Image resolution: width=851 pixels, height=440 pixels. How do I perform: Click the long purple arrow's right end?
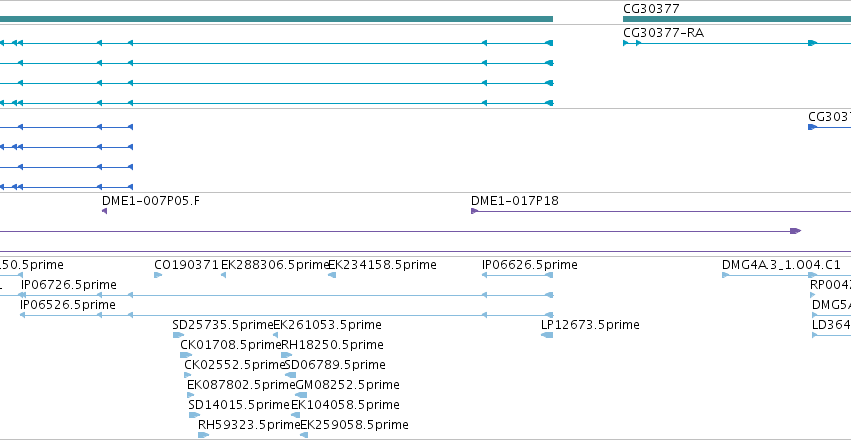[795, 231]
